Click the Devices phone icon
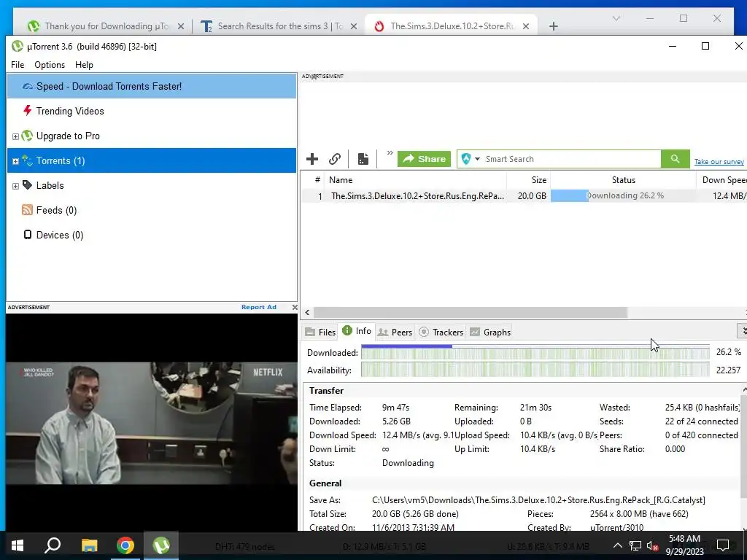The image size is (747, 560). point(28,235)
